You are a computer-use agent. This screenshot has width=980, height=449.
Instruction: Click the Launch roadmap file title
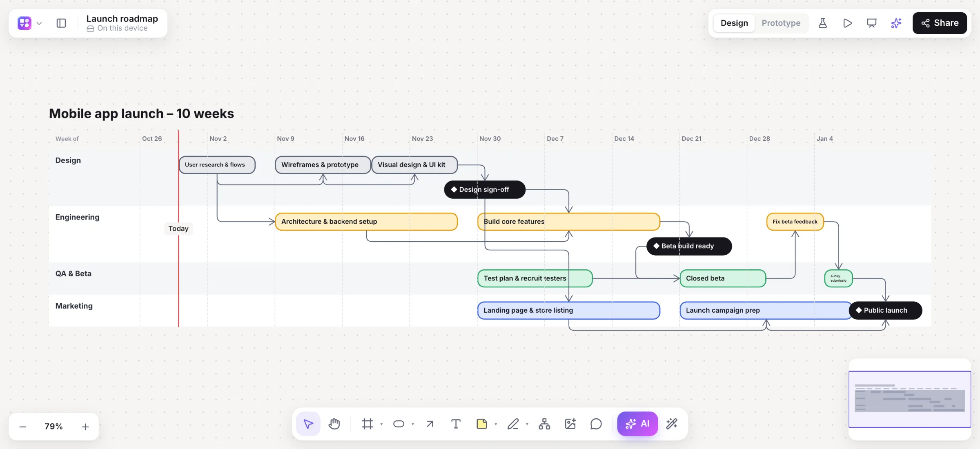[x=122, y=19]
